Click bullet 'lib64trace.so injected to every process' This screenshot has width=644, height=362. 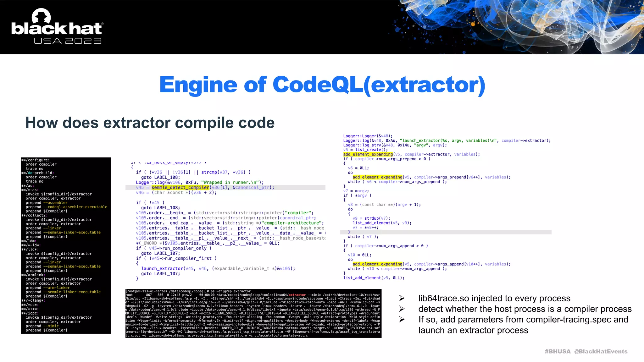coord(494,298)
